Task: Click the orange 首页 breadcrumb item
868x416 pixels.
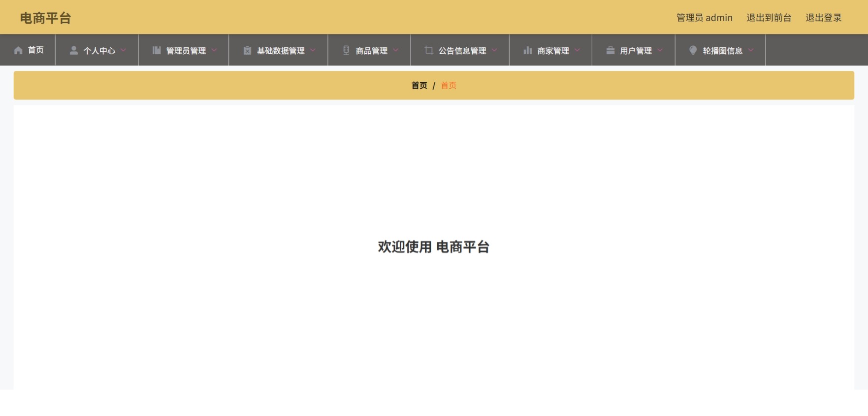Action: tap(449, 85)
